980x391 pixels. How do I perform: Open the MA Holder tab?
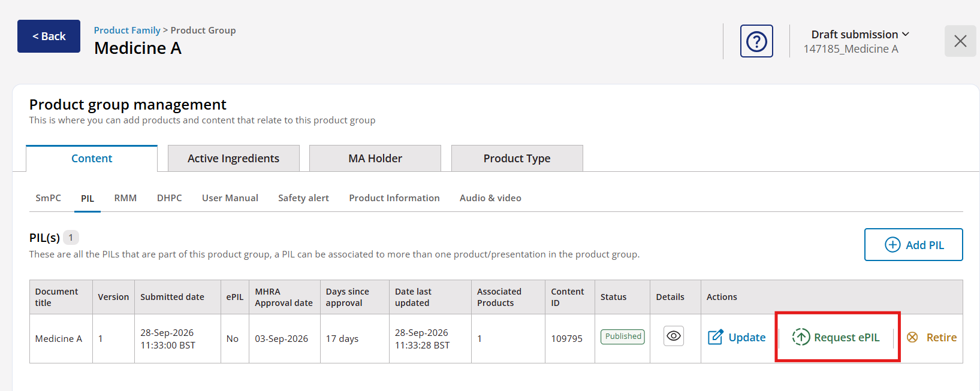tap(375, 158)
